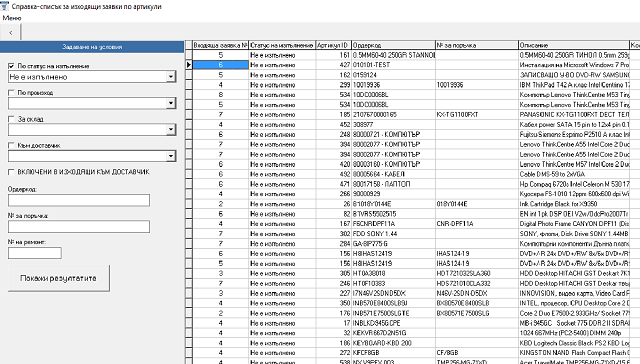Click '80000721 - КОМПЮТЪР' cell

pyautogui.click(x=393, y=134)
